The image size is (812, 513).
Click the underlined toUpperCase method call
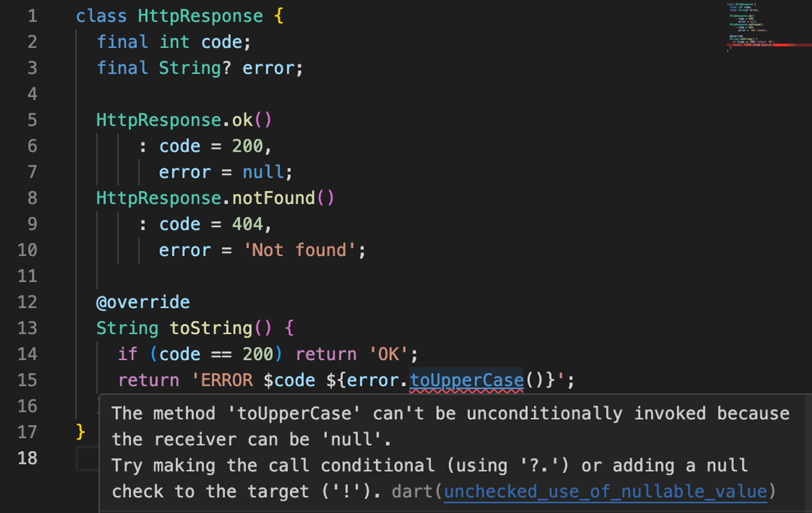466,381
